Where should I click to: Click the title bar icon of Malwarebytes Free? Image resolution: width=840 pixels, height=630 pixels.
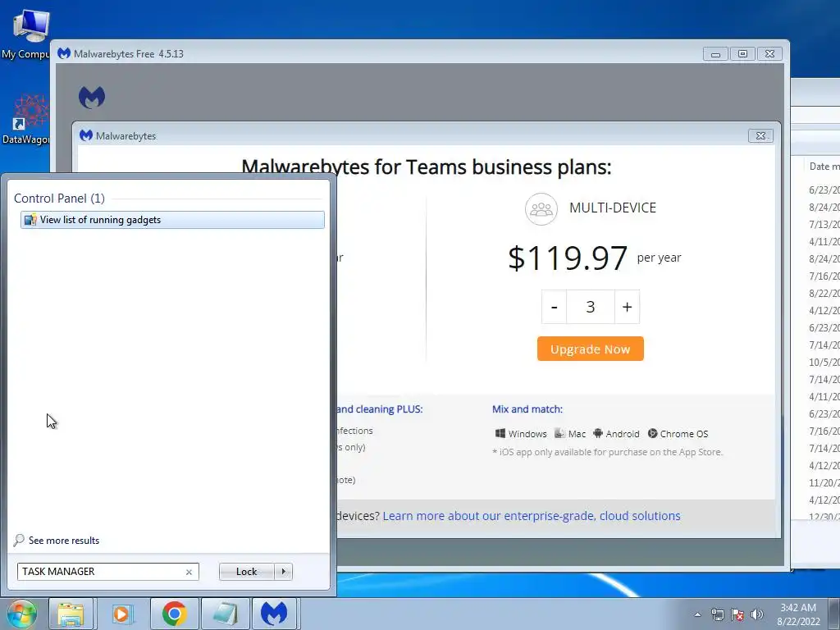64,53
